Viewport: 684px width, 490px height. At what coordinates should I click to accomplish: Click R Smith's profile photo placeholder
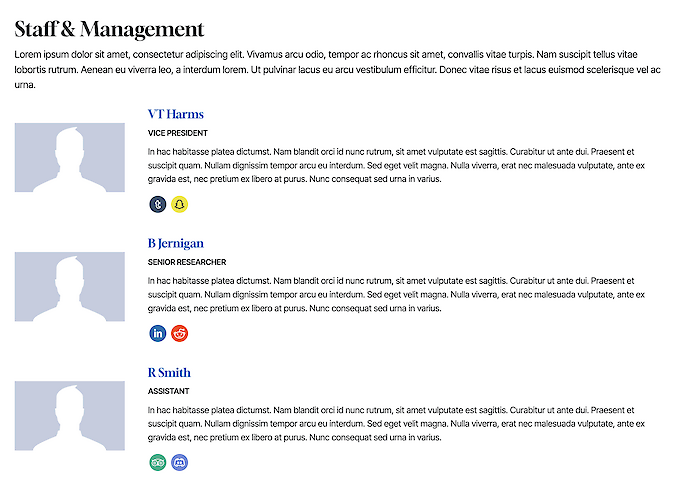(x=70, y=416)
